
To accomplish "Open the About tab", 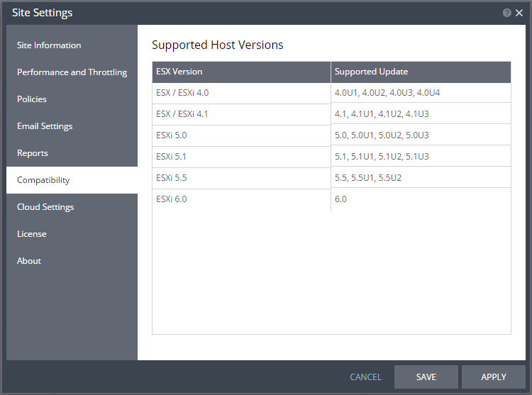I will tap(72, 261).
